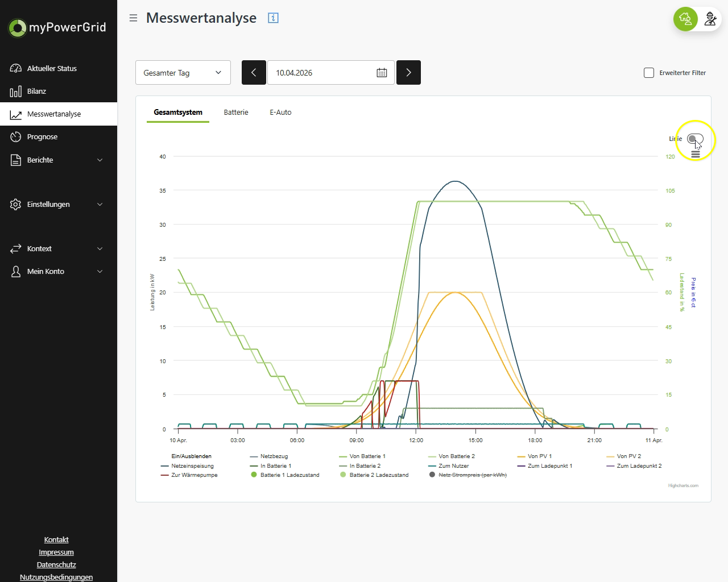Open the date picker calendar icon
Image resolution: width=728 pixels, height=582 pixels.
pos(382,73)
